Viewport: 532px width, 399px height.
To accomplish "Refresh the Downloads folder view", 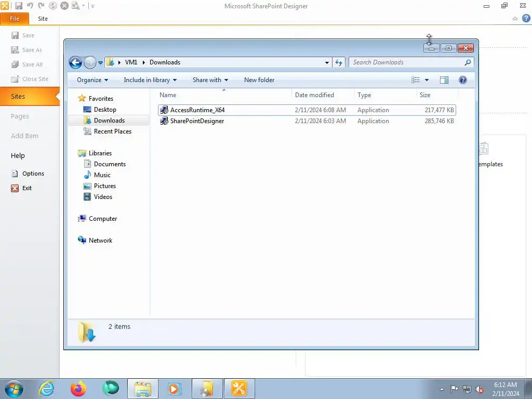I will pyautogui.click(x=339, y=62).
